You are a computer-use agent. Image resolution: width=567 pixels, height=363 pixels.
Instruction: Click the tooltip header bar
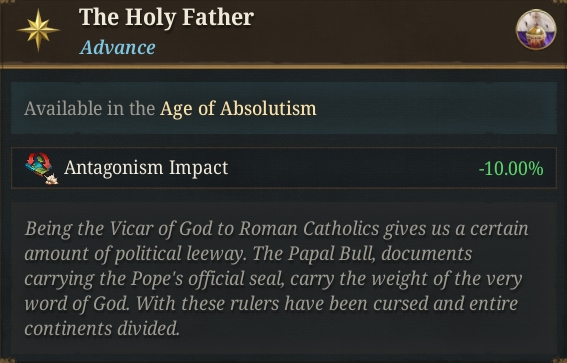click(284, 32)
